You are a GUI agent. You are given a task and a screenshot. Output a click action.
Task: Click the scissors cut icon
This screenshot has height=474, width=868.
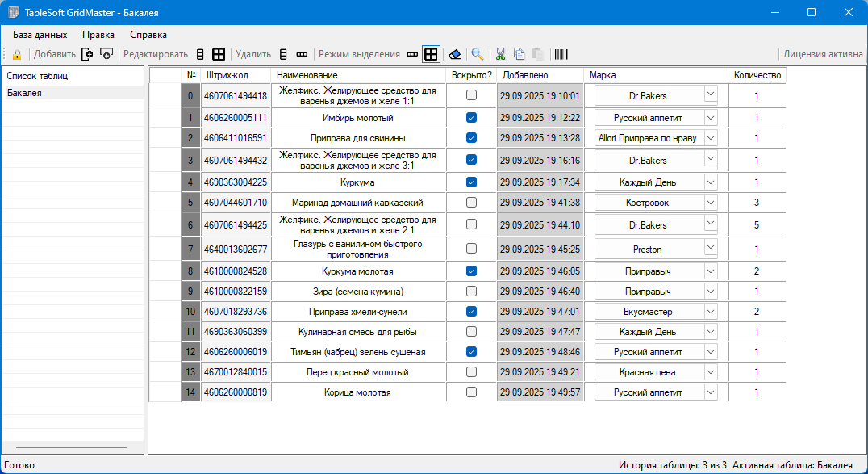(500, 55)
